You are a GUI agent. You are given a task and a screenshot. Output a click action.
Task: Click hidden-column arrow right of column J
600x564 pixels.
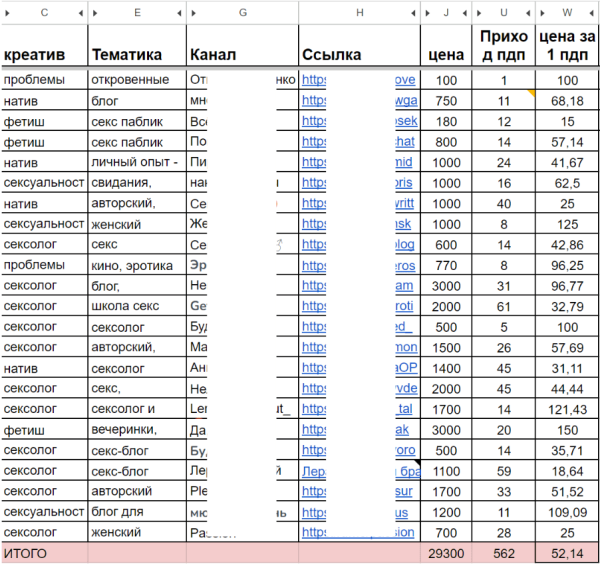click(463, 13)
